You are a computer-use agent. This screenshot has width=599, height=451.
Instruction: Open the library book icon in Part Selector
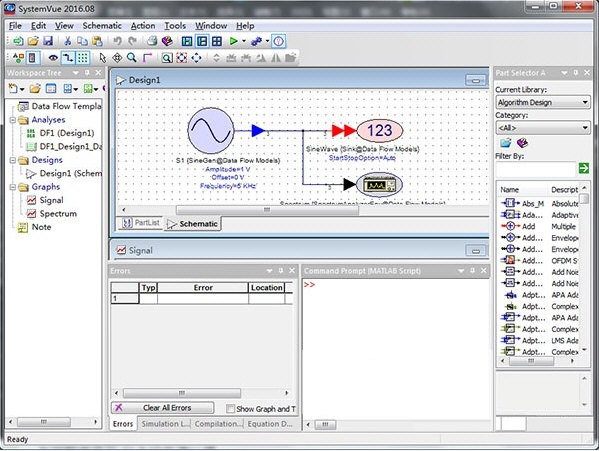(x=522, y=143)
